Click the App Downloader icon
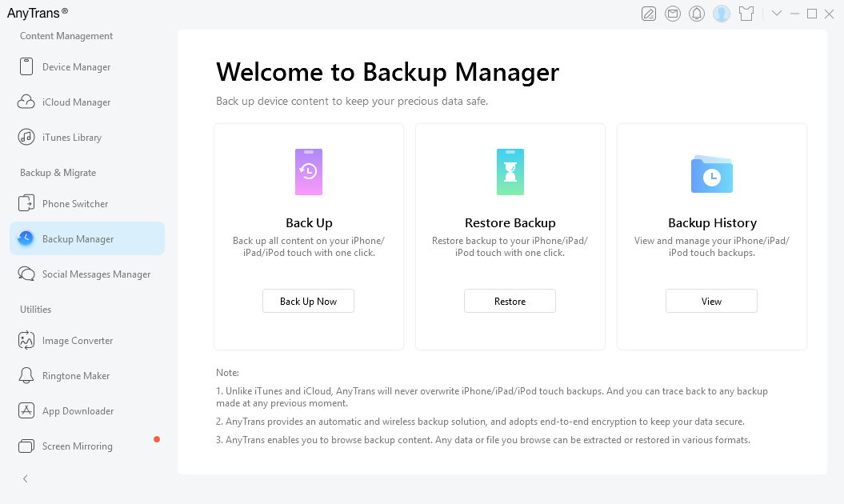 [26, 411]
